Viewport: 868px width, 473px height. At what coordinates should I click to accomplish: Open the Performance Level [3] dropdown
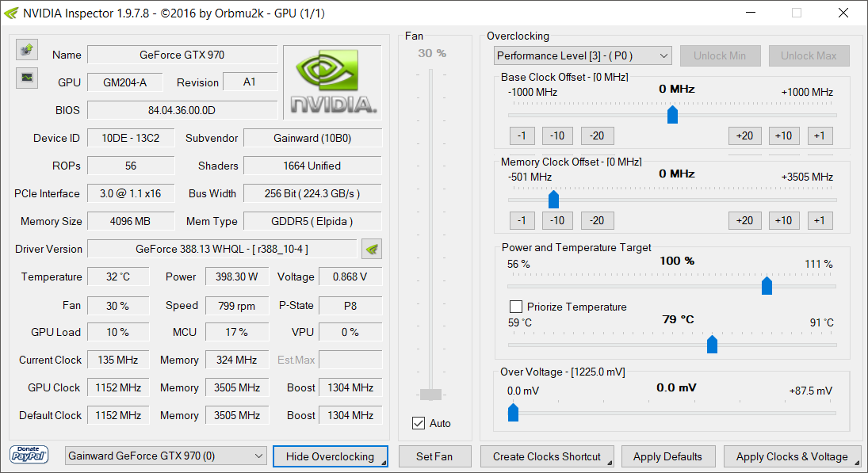[583, 56]
